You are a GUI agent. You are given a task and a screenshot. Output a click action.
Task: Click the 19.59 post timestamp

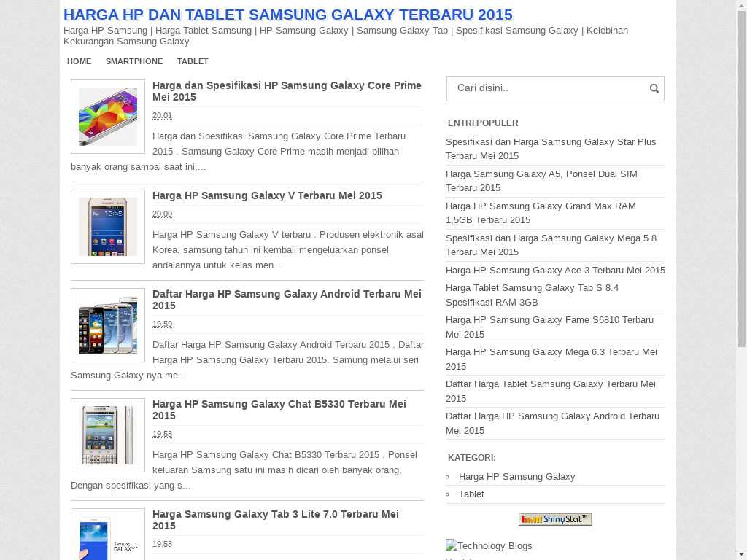coord(162,324)
